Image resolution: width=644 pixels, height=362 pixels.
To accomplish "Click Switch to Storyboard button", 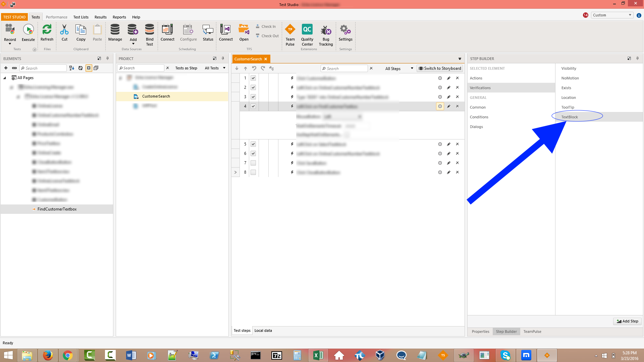I will click(440, 68).
